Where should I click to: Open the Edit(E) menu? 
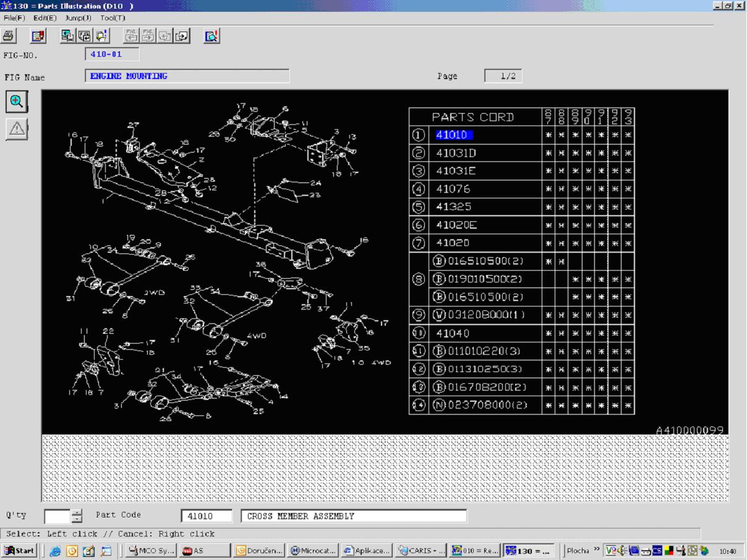click(45, 18)
